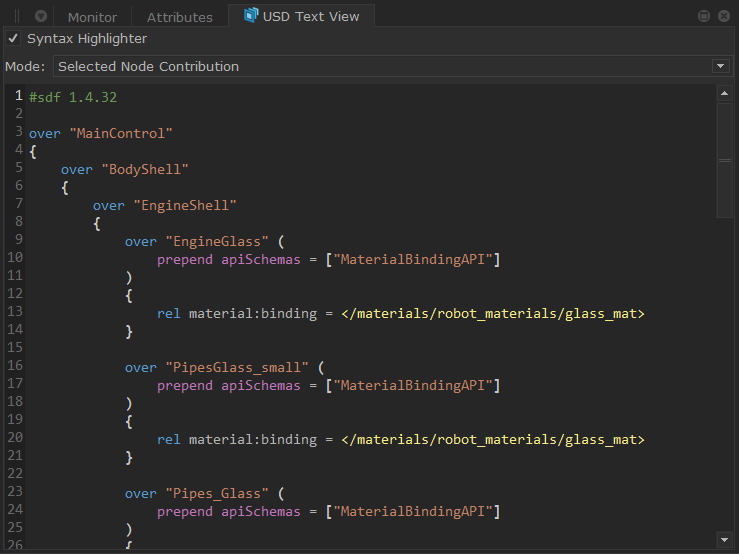Image resolution: width=739 pixels, height=554 pixels.
Task: Place cursor in the "MainControl" text
Action: 122,133
